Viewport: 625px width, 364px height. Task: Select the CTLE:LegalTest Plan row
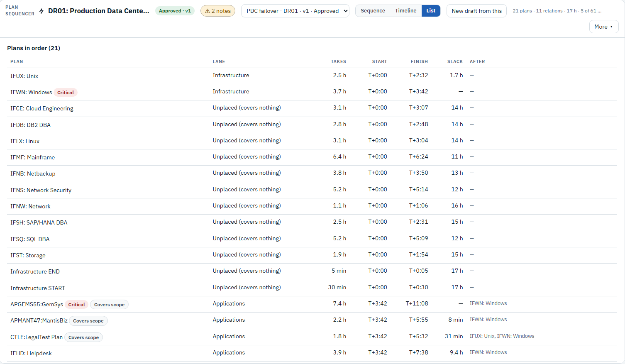click(312, 337)
